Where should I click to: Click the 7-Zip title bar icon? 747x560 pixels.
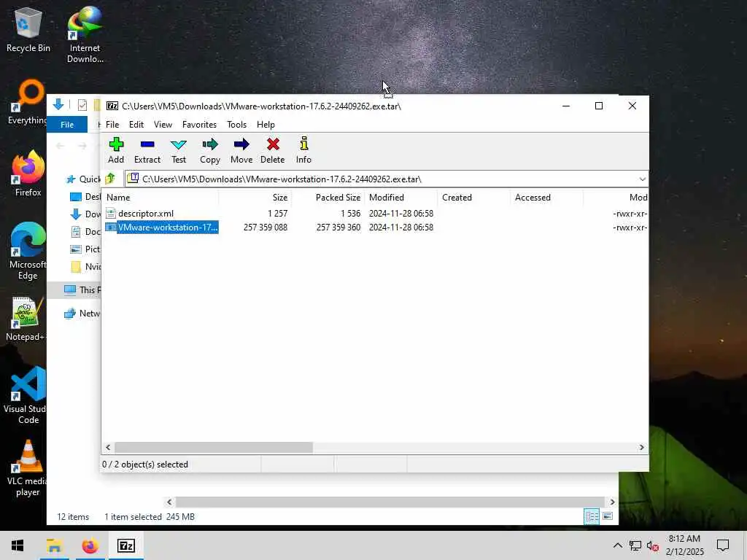click(x=112, y=106)
